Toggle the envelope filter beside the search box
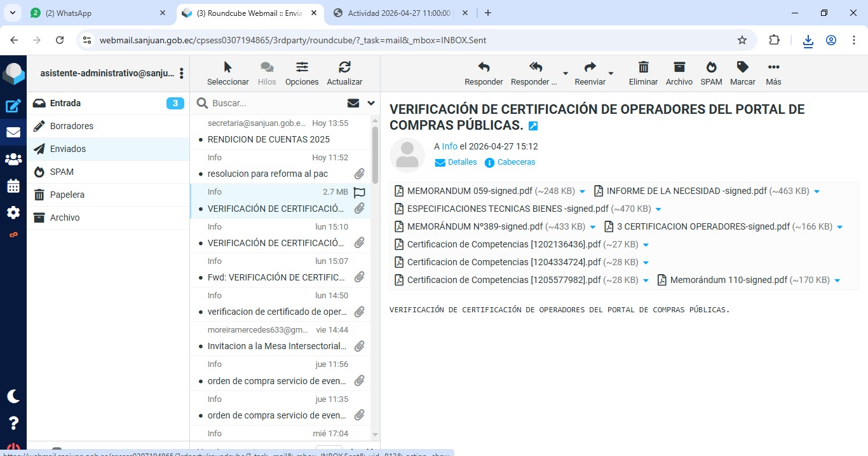 [353, 103]
